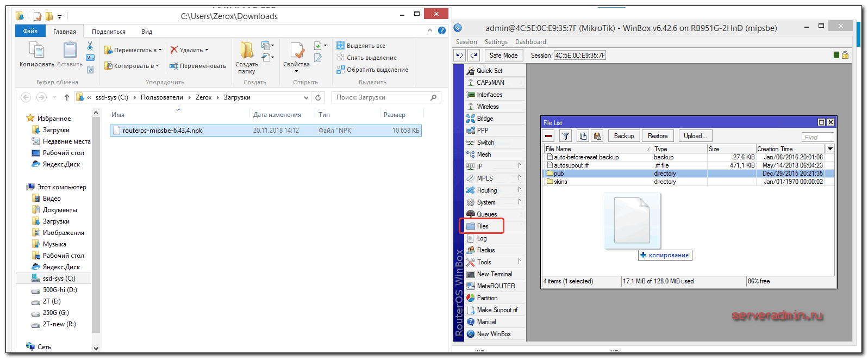Click the scissors cut icon in Explorer ribbon
Viewport: 868px width, 359px height.
pyautogui.click(x=90, y=46)
